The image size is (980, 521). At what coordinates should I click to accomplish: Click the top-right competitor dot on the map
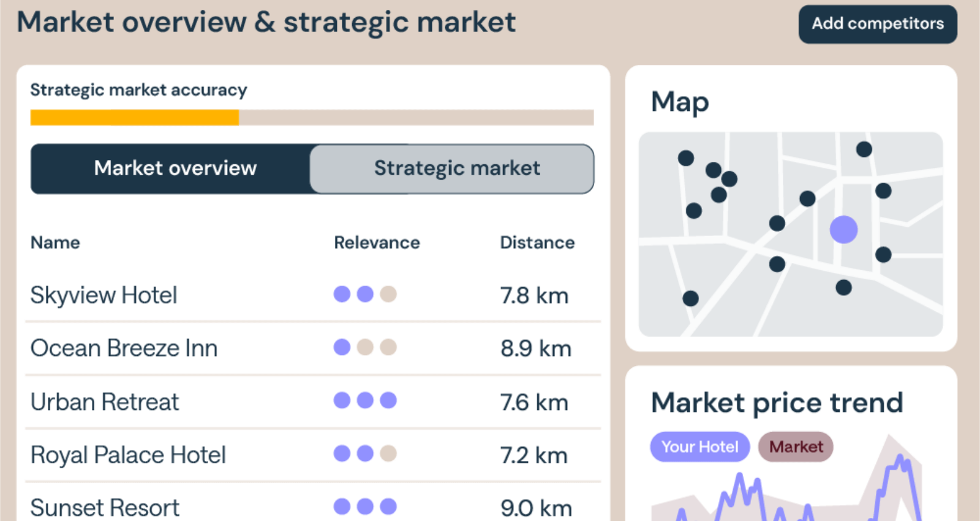pos(864,149)
